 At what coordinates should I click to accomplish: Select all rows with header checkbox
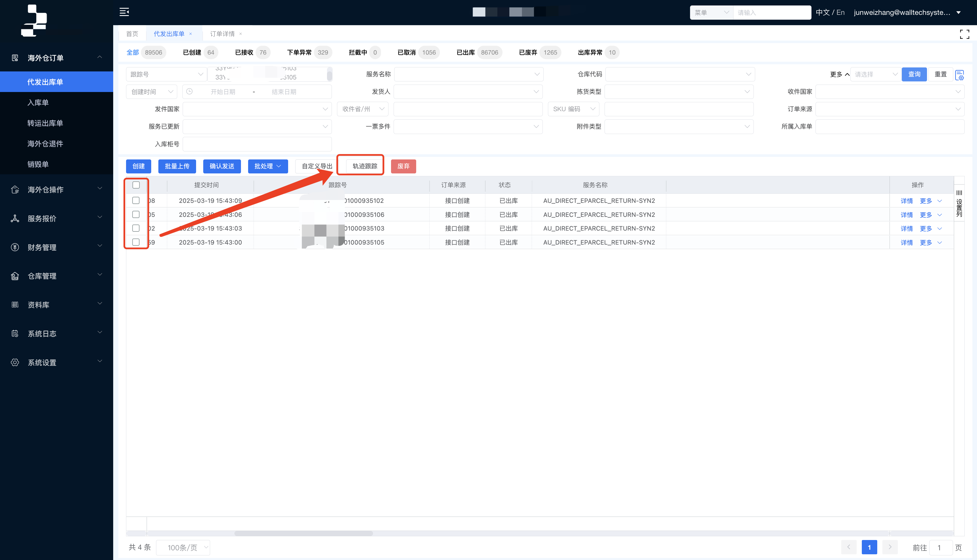pos(136,185)
